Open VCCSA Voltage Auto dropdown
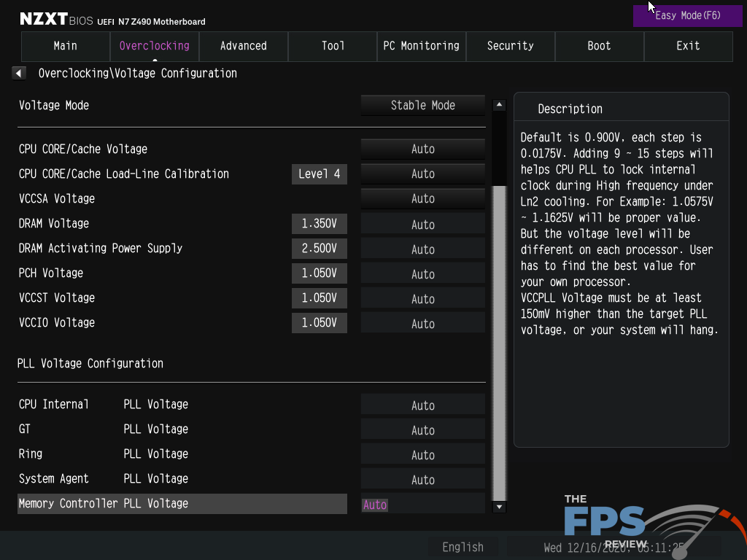The width and height of the screenshot is (747, 560). 422,199
